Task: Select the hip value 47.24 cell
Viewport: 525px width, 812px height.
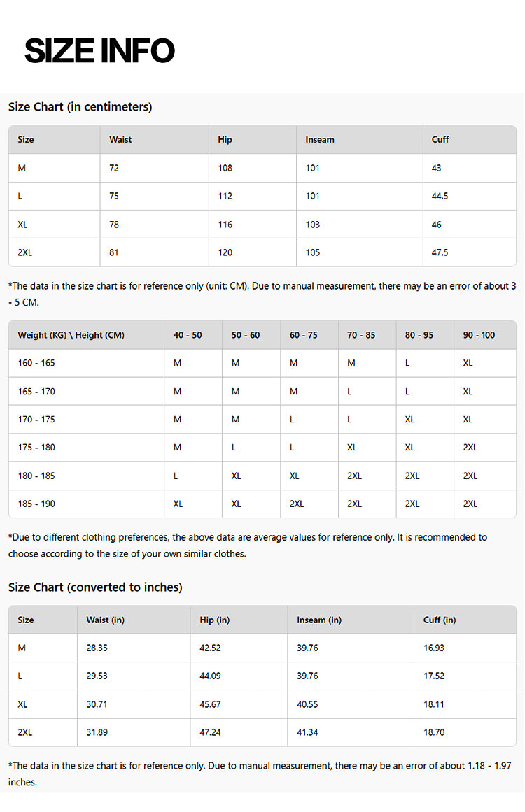Action: coord(210,732)
